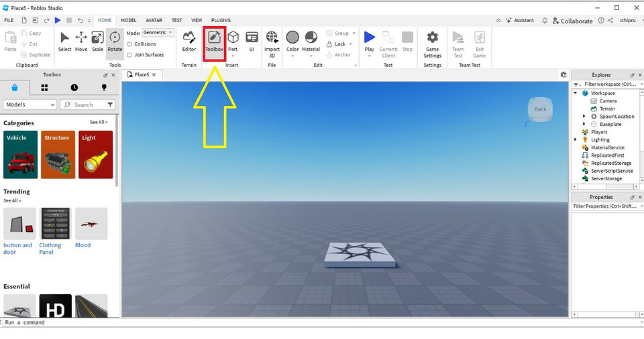Switch to the MODEL ribbon tab
Image resolution: width=644 pixels, height=339 pixels.
[x=128, y=21]
